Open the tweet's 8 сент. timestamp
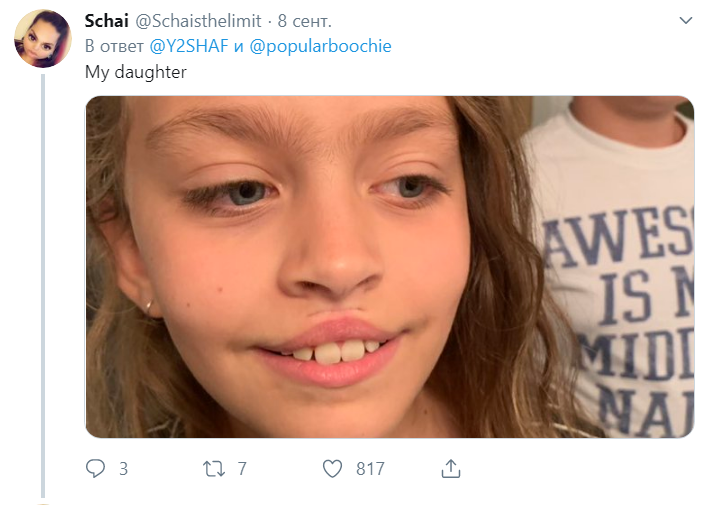Image resolution: width=709 pixels, height=505 pixels. [304, 21]
